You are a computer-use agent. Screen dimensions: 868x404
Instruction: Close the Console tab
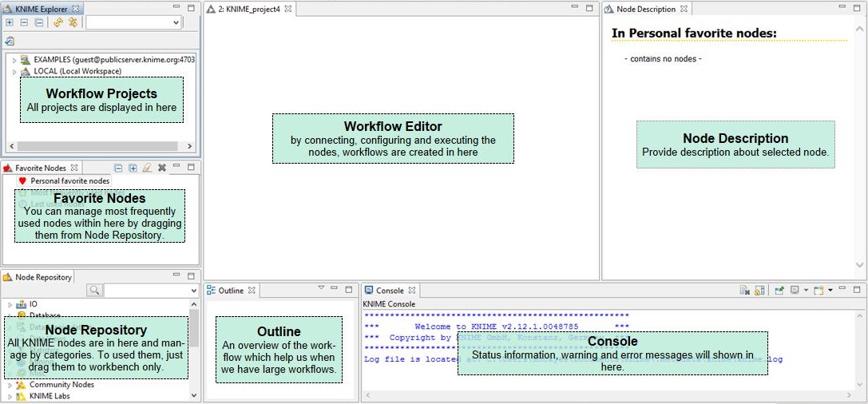pyautogui.click(x=412, y=291)
